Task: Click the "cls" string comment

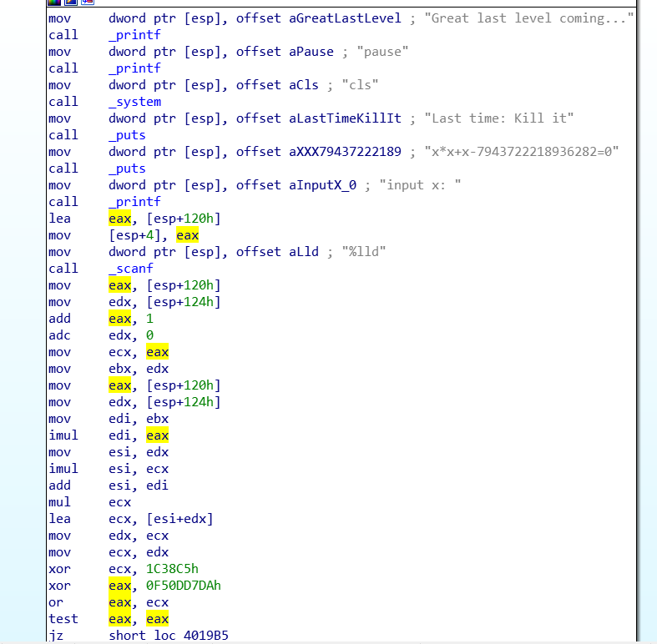Action: pos(360,85)
